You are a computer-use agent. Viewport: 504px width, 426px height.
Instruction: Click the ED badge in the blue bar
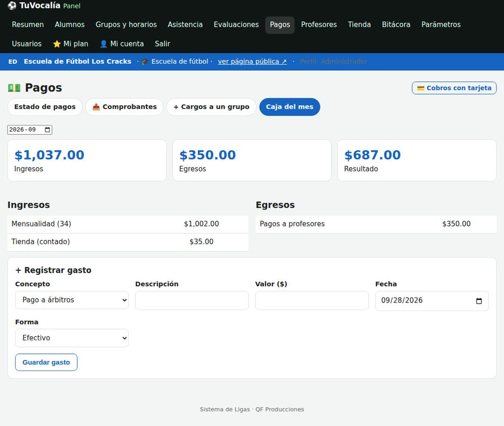13,62
